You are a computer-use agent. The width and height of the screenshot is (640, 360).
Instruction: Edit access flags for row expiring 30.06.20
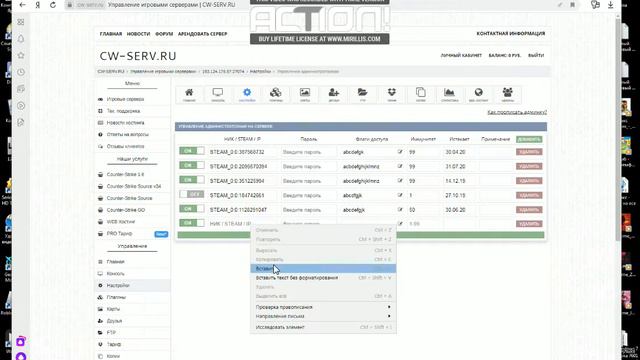click(x=400, y=209)
